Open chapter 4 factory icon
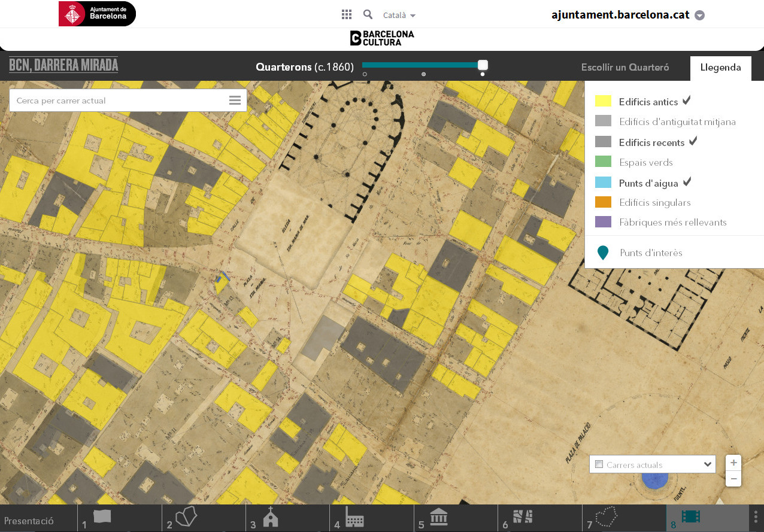This screenshot has width=764, height=532. coord(354,518)
